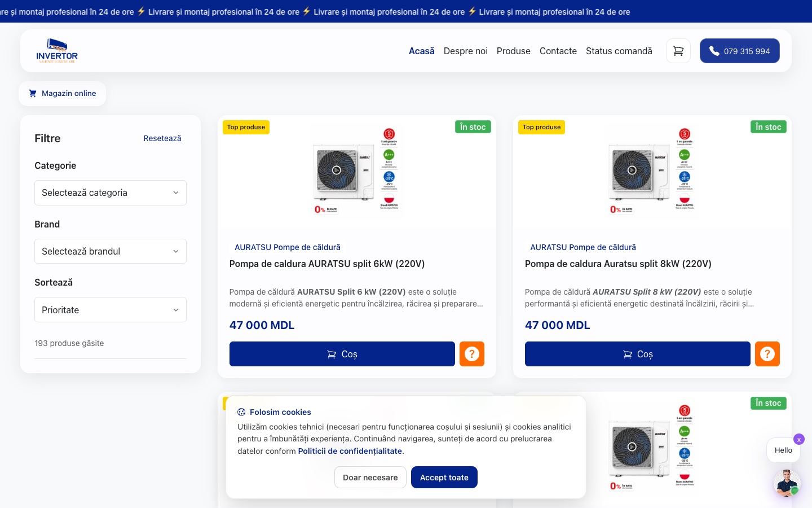Expand the Selectează brandul dropdown

(x=111, y=251)
